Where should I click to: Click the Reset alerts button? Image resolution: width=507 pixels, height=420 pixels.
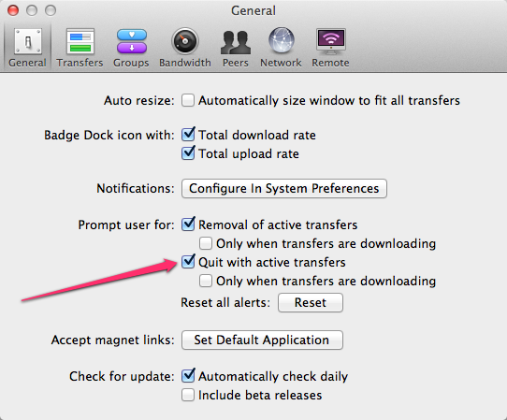[311, 303]
